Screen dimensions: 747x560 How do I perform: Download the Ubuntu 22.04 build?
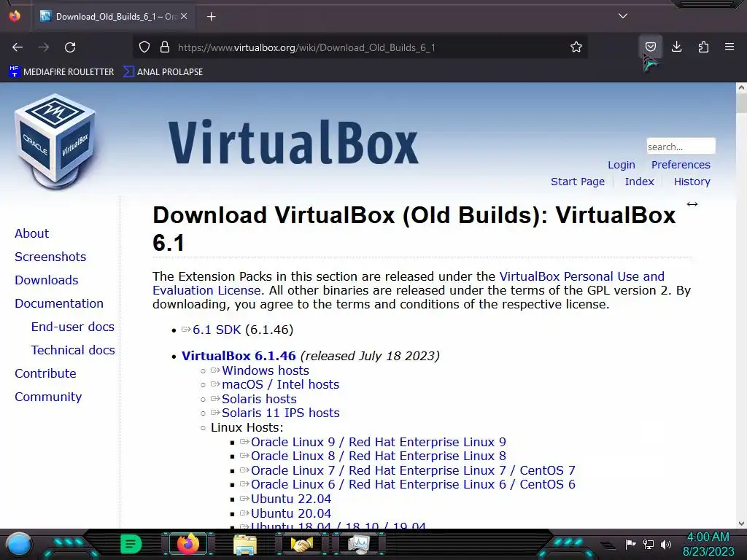[x=291, y=499]
